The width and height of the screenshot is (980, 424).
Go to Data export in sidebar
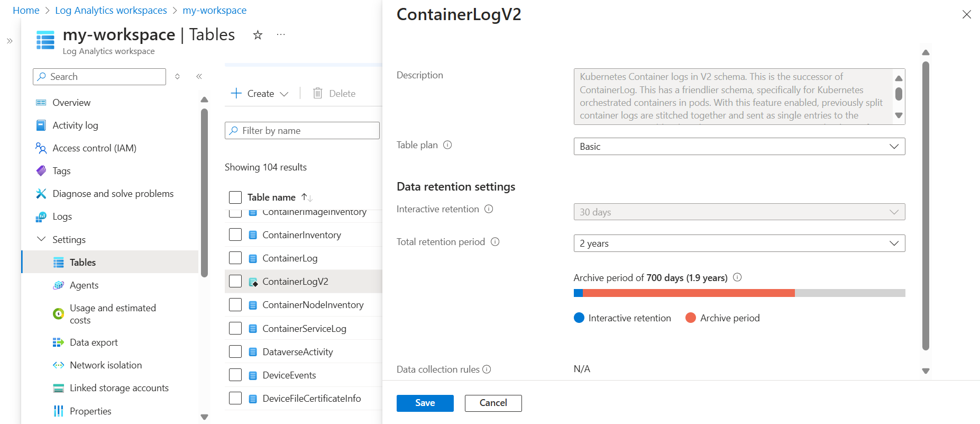point(94,342)
